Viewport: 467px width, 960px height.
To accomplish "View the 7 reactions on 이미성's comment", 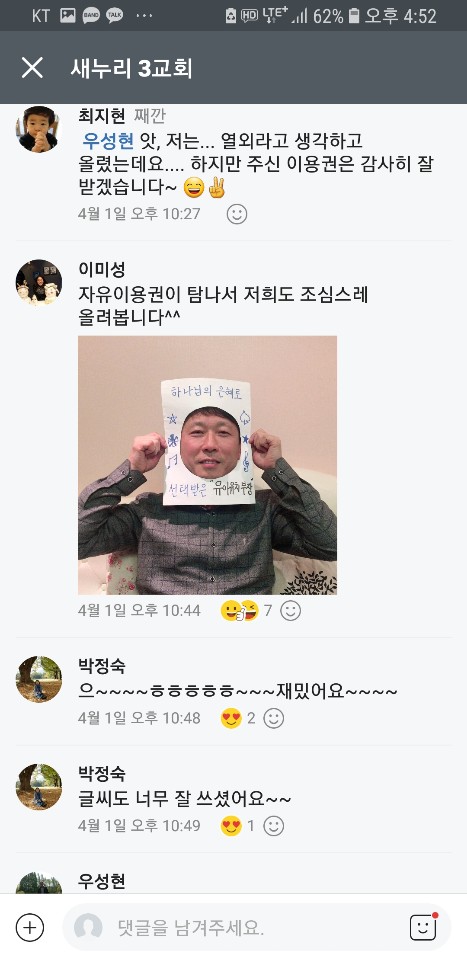I will coord(246,610).
